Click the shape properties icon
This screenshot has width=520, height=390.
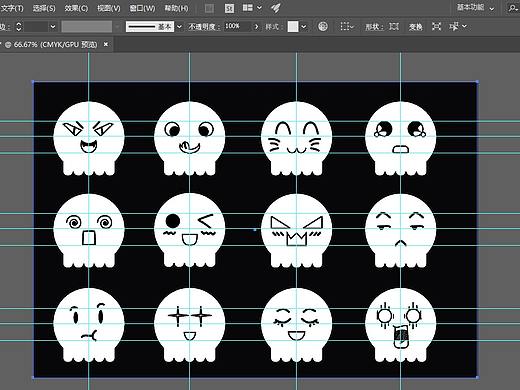[394, 26]
